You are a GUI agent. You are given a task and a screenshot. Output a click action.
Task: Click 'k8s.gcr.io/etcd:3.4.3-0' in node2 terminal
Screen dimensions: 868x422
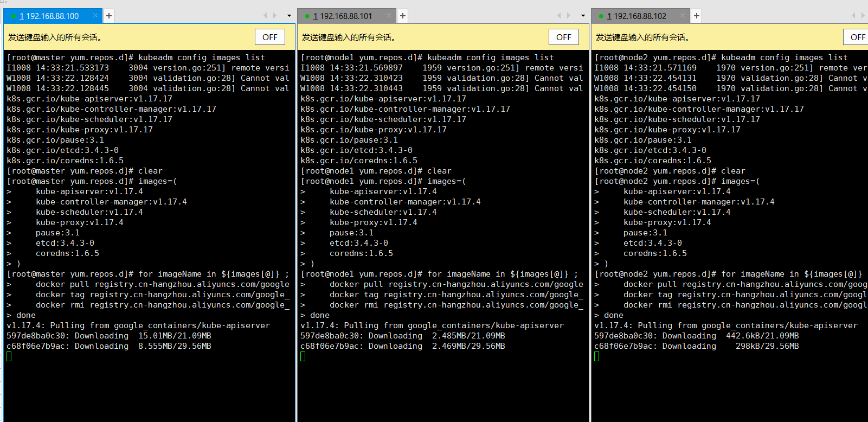(x=651, y=150)
